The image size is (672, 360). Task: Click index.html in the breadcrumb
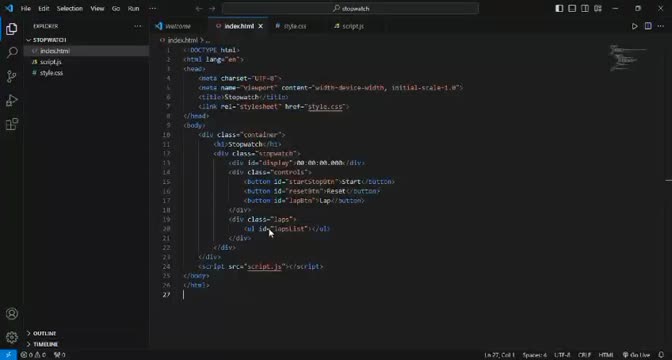click(182, 40)
